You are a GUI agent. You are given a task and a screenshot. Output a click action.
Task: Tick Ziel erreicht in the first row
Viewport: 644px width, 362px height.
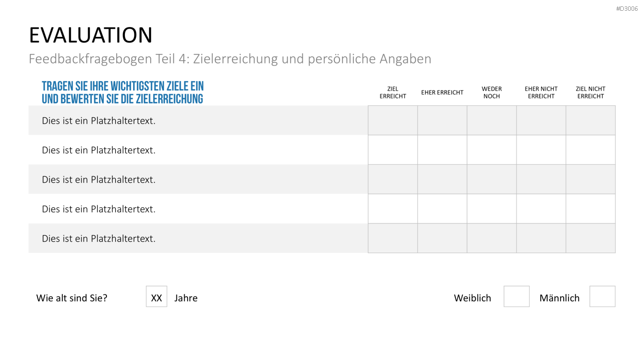393,121
